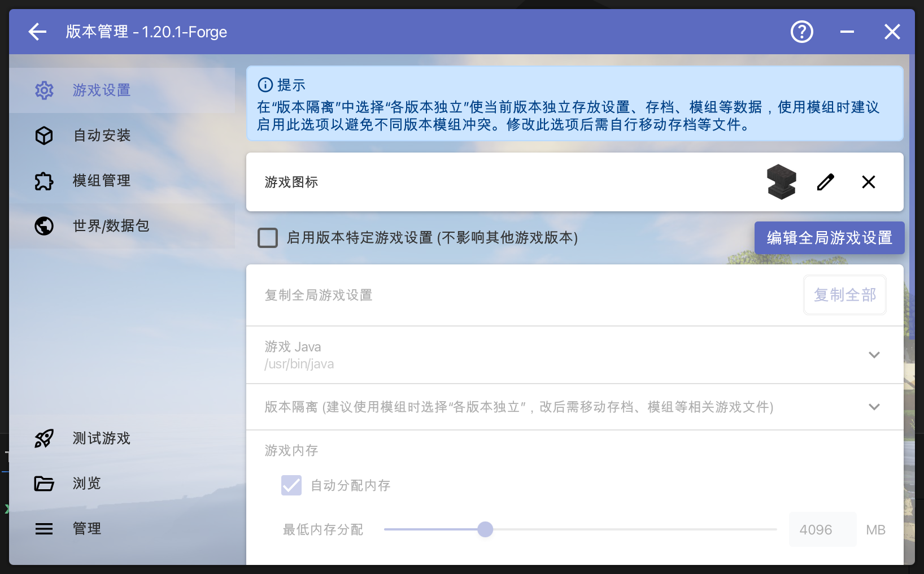Image resolution: width=924 pixels, height=574 pixels.
Task: Open the help question mark icon
Action: coord(801,32)
